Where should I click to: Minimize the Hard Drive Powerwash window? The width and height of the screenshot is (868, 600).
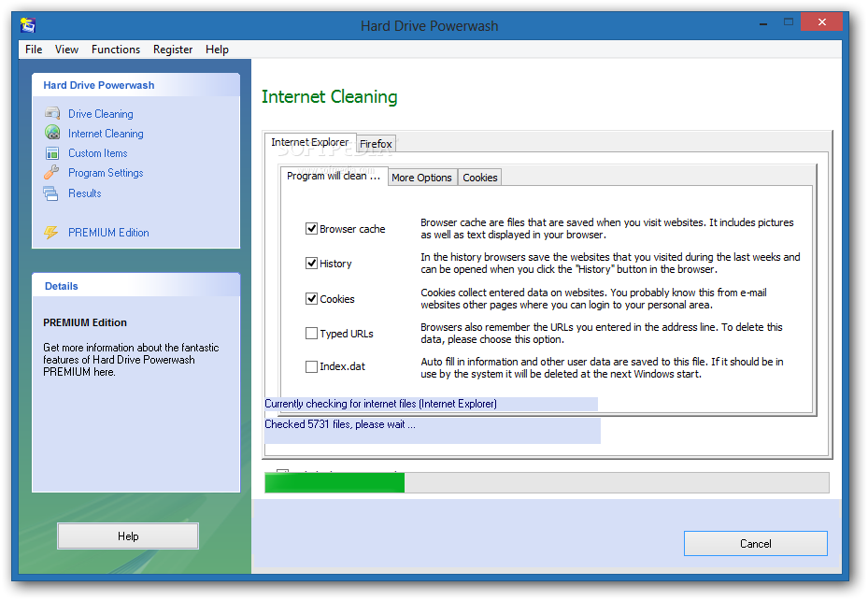(x=763, y=23)
